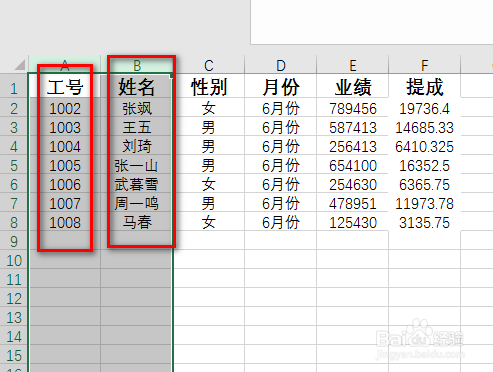
Task: Select column C header
Action: (x=209, y=64)
